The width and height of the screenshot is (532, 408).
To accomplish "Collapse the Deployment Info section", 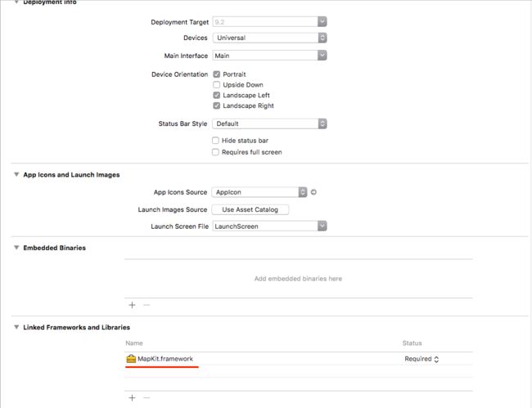I will pyautogui.click(x=16, y=2).
